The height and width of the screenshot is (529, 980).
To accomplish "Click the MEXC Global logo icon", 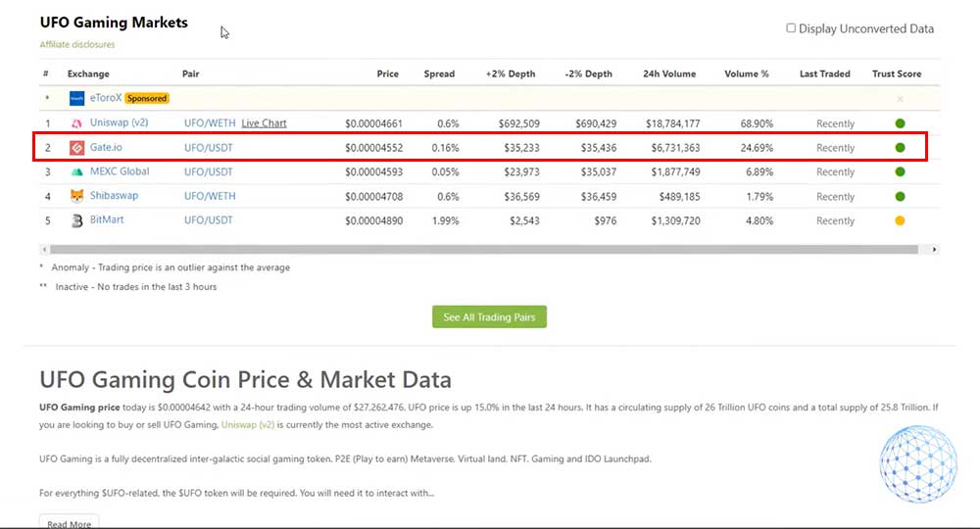I will click(x=76, y=172).
